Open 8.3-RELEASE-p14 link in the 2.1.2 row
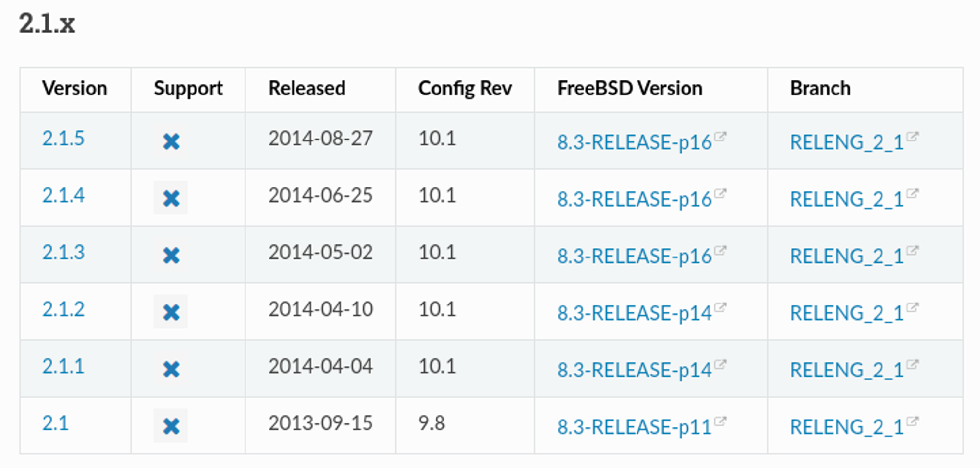980x468 pixels. [634, 313]
